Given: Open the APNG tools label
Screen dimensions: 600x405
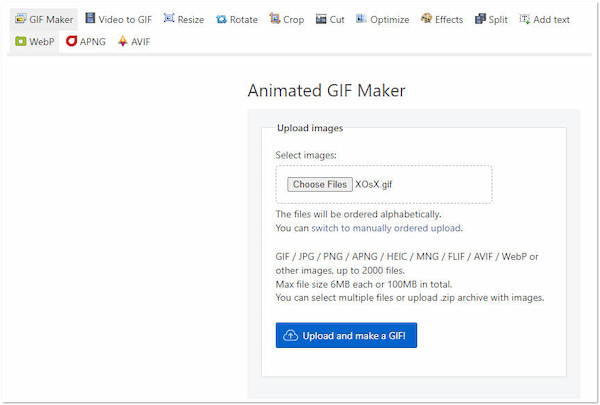Looking at the screenshot, I should (93, 42).
